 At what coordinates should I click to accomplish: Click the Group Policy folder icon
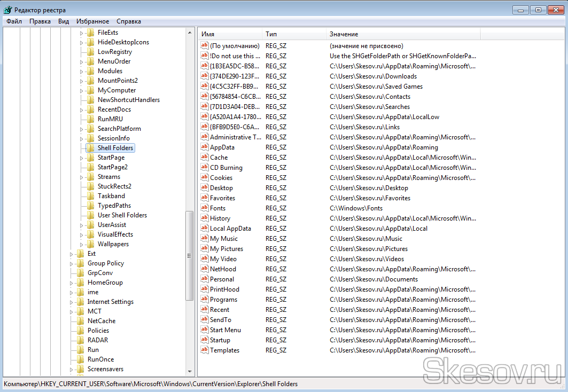coord(80,263)
